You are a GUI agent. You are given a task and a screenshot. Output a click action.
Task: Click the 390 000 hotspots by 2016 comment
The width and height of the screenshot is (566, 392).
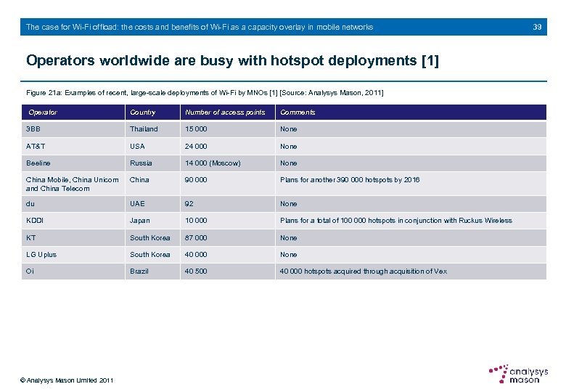point(350,180)
